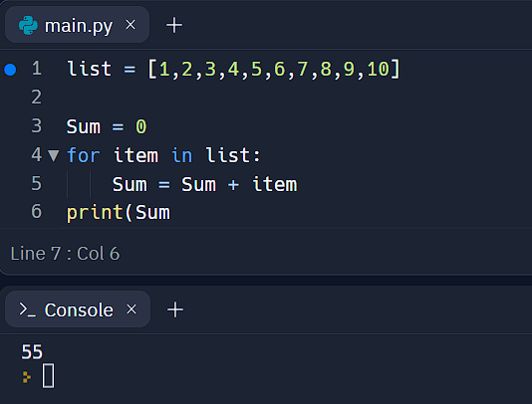Click the 'print(Sum' code on line 6
The height and width of the screenshot is (404, 532).
(119, 213)
